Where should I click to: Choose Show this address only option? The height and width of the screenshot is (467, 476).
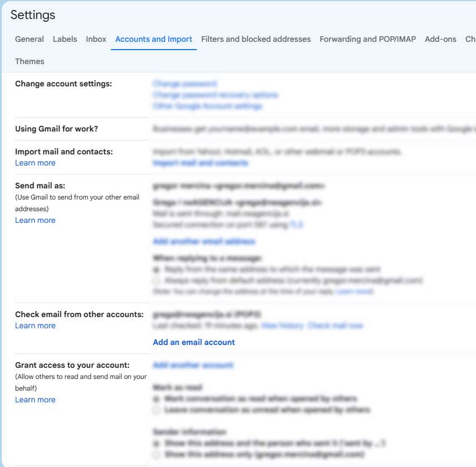click(156, 454)
